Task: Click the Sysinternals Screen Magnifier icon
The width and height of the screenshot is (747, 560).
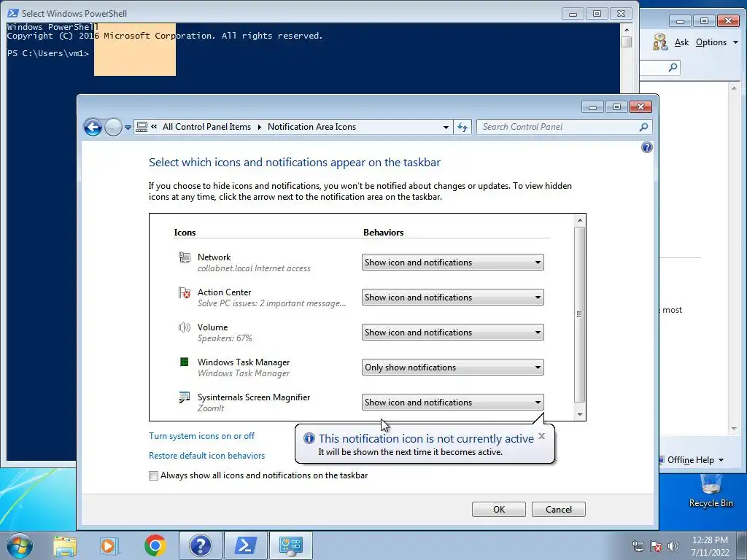Action: [185, 397]
